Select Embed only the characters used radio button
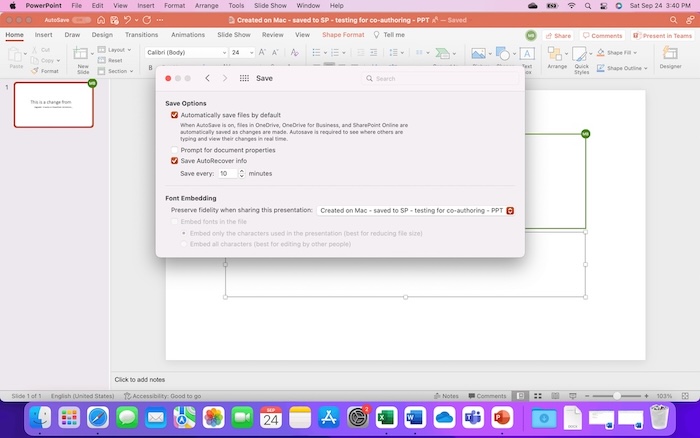Viewport: 700px width, 438px height. pos(184,233)
